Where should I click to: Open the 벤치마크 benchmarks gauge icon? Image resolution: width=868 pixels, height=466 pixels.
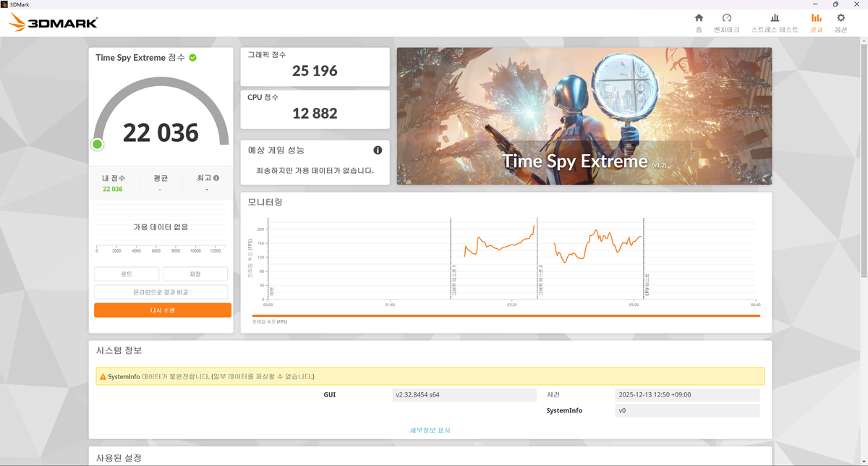coord(727,18)
